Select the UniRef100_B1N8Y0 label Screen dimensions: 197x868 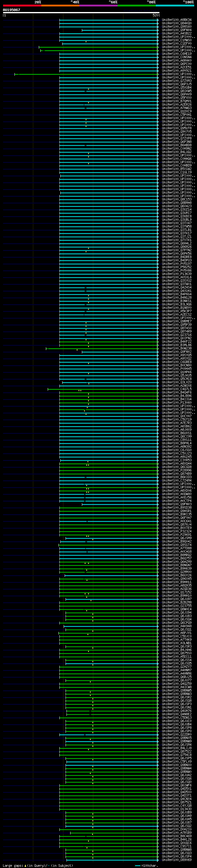coord(177,308)
